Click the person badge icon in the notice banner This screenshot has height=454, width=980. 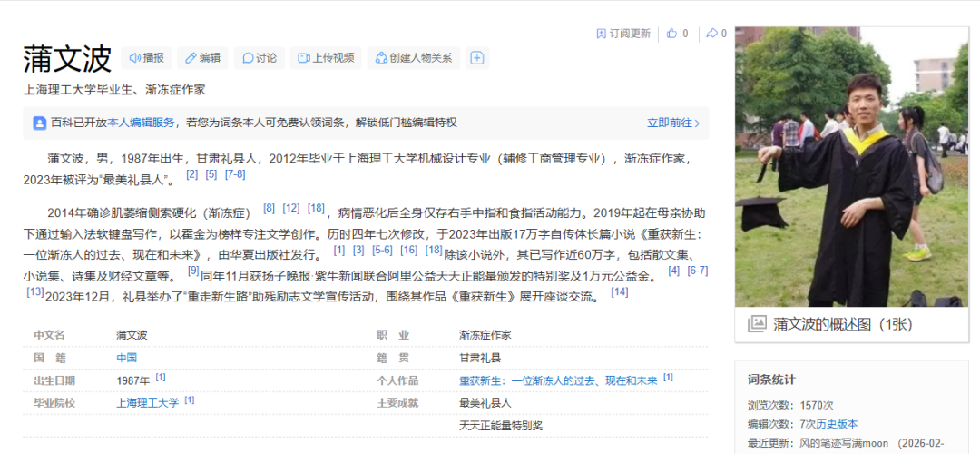[x=39, y=123]
